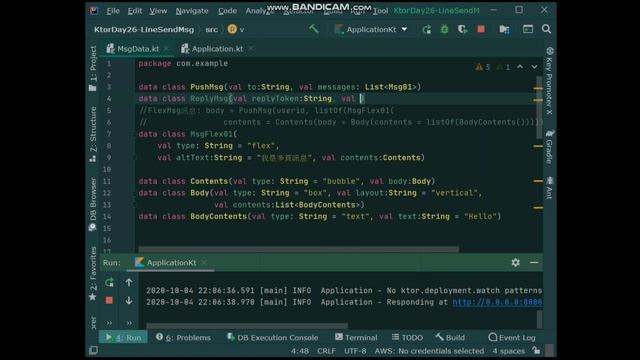Screen dimensions: 640x360
Task: Click the 4:48 line column indicator
Action: [x=300, y=351]
